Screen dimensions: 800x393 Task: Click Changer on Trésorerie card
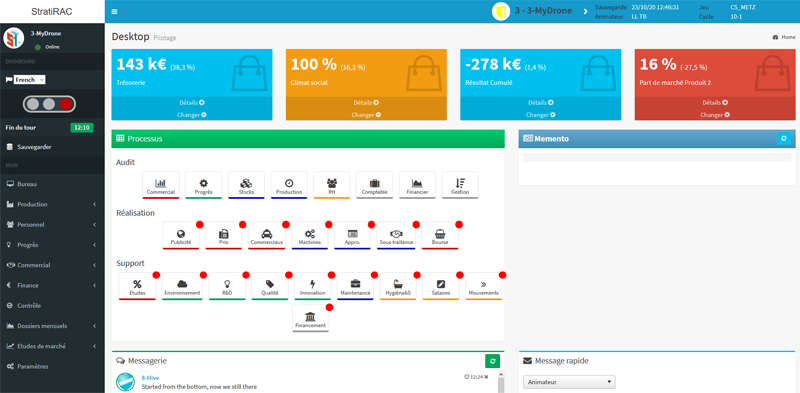click(191, 115)
